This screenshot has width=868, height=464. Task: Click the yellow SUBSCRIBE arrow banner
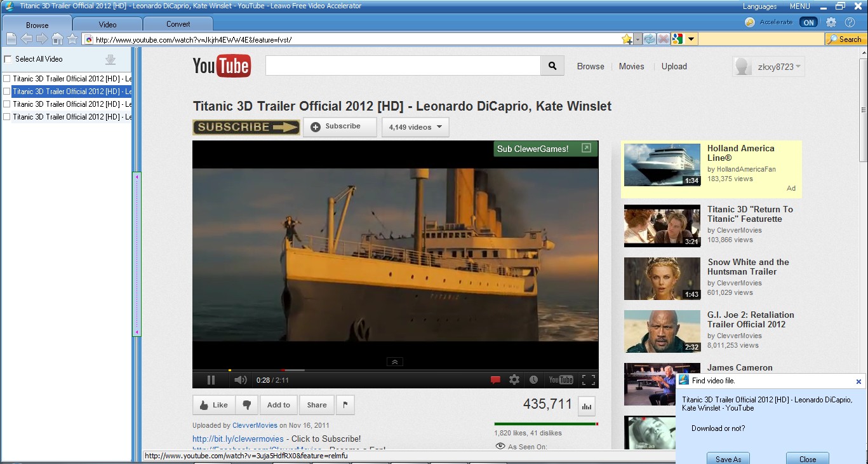pyautogui.click(x=246, y=127)
